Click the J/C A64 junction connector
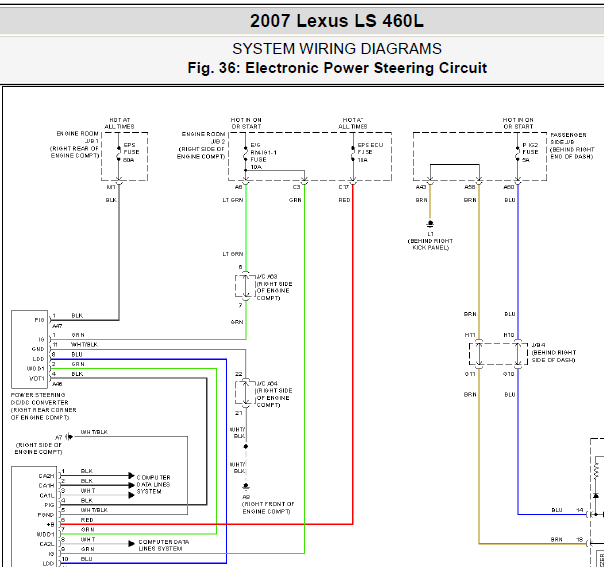Image resolution: width=604 pixels, height=567 pixels. 240,392
